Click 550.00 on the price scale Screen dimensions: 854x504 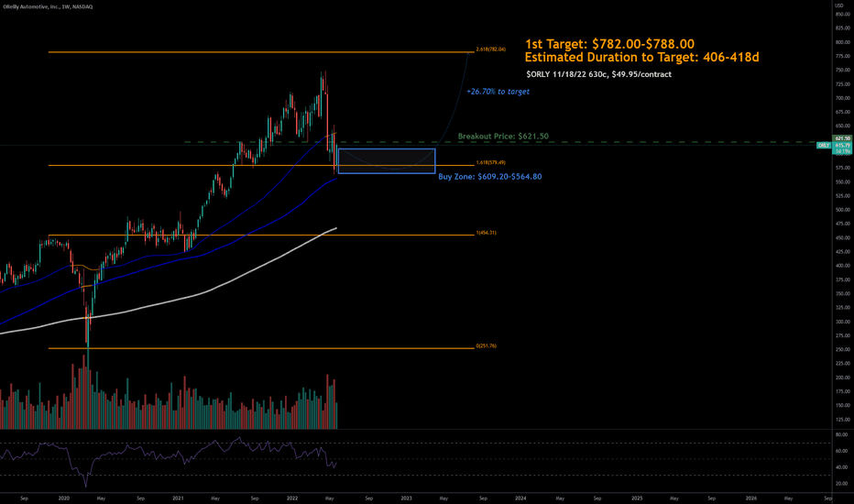pos(843,182)
